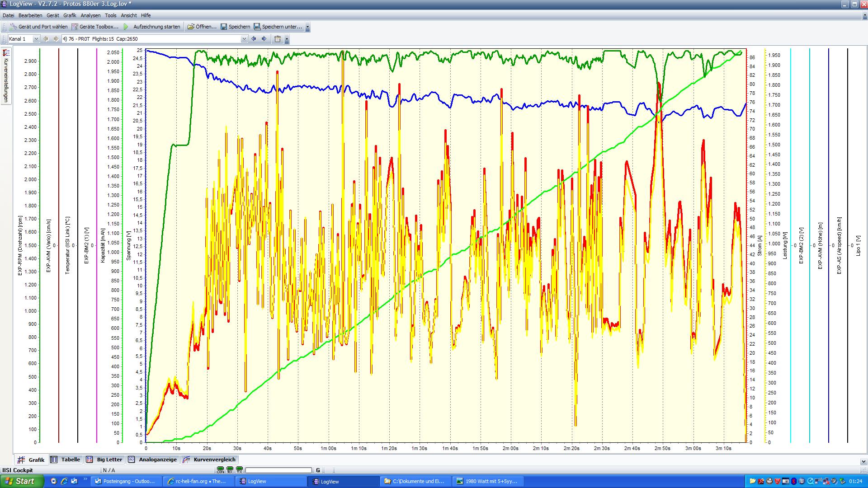Image resolution: width=868 pixels, height=488 pixels.
Task: Expand the main toolbar overflow arrow
Action: point(308,27)
